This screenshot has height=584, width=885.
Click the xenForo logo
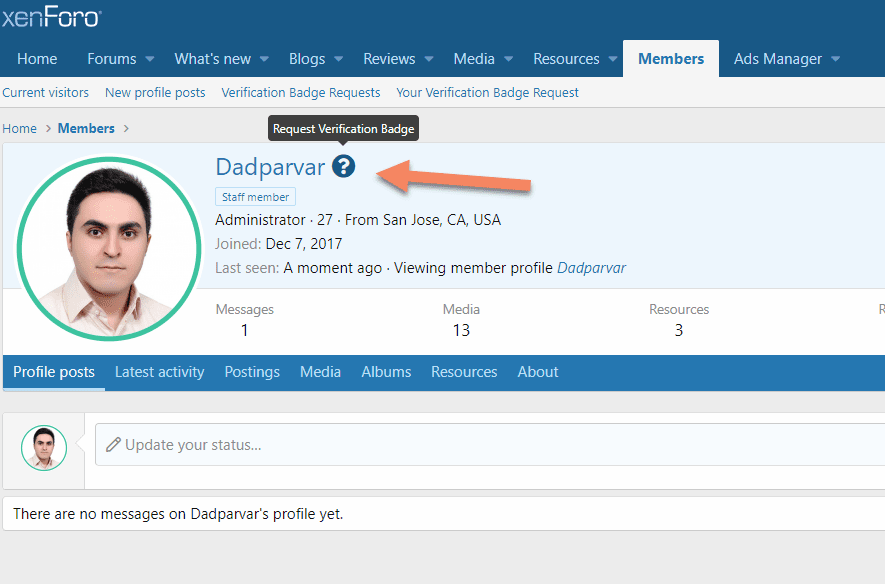(x=51, y=17)
